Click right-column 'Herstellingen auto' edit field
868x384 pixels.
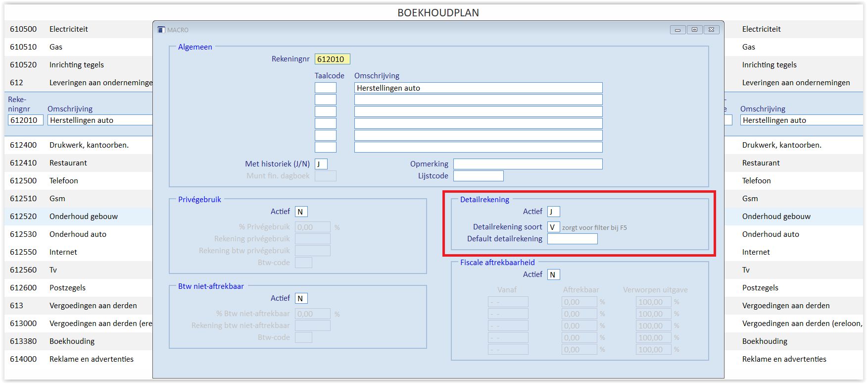pyautogui.click(x=802, y=120)
